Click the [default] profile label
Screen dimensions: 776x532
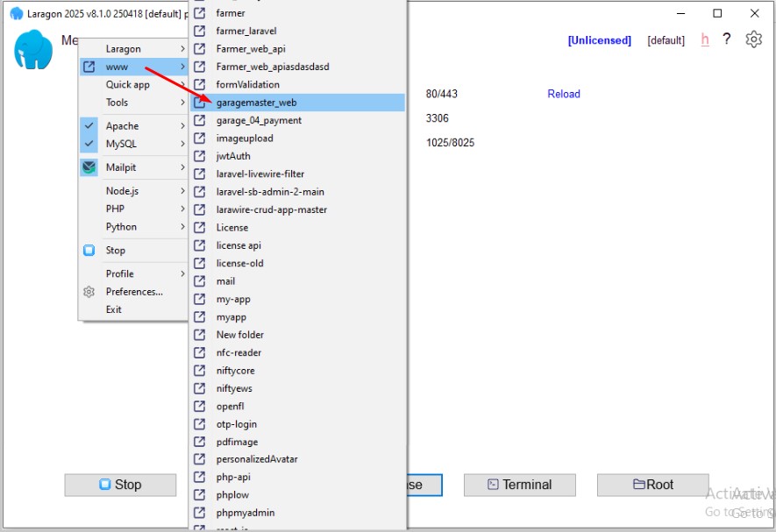[x=666, y=40]
